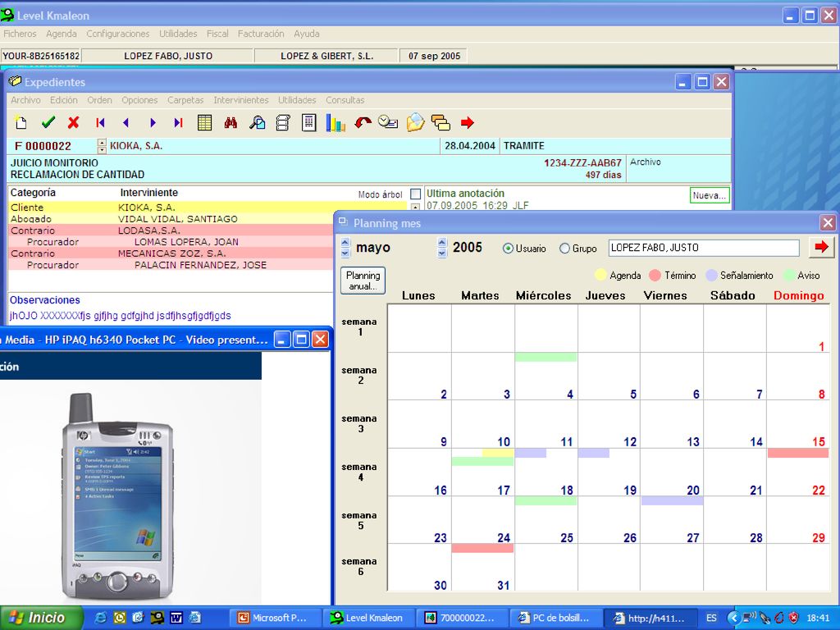Click the iPAQ Pocket PC image

point(118,495)
